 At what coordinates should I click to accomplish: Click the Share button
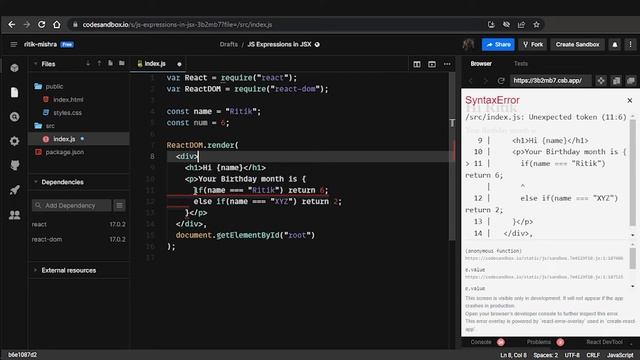click(498, 44)
